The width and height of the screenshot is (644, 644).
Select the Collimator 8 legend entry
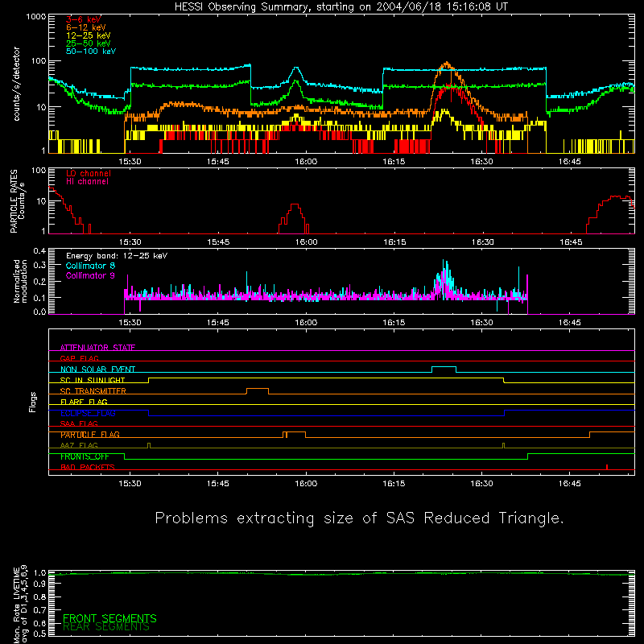tap(90, 266)
